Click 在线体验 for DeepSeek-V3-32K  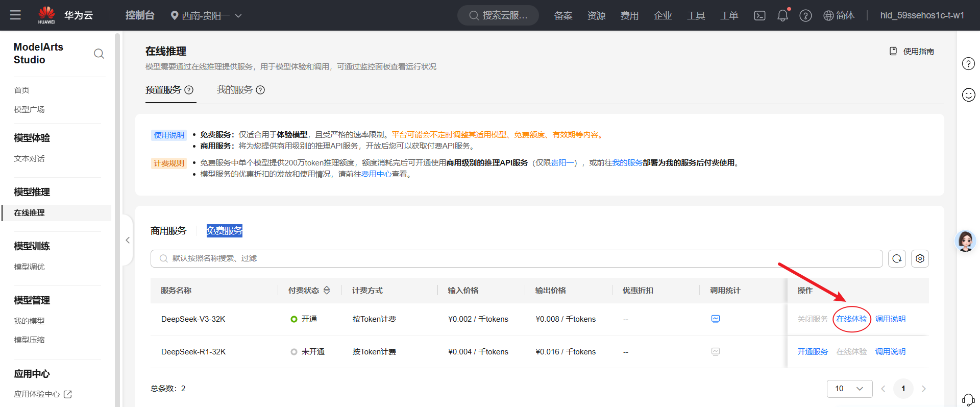(851, 319)
